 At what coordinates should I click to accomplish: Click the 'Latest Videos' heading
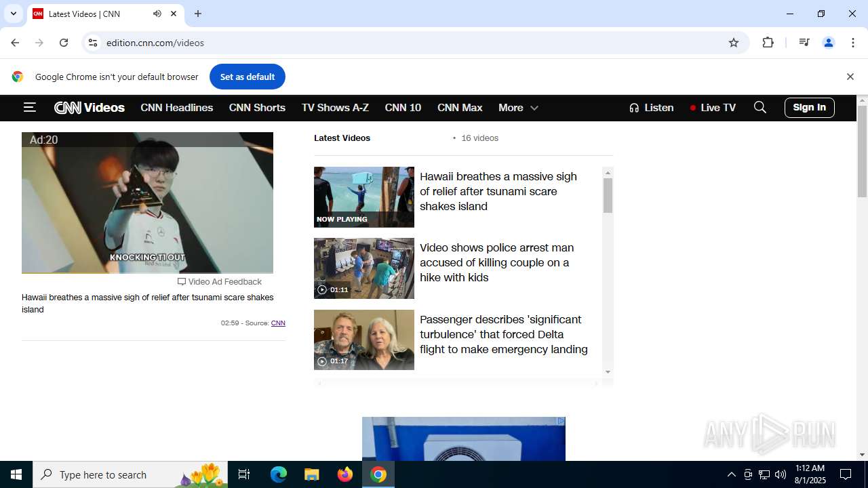pos(342,138)
